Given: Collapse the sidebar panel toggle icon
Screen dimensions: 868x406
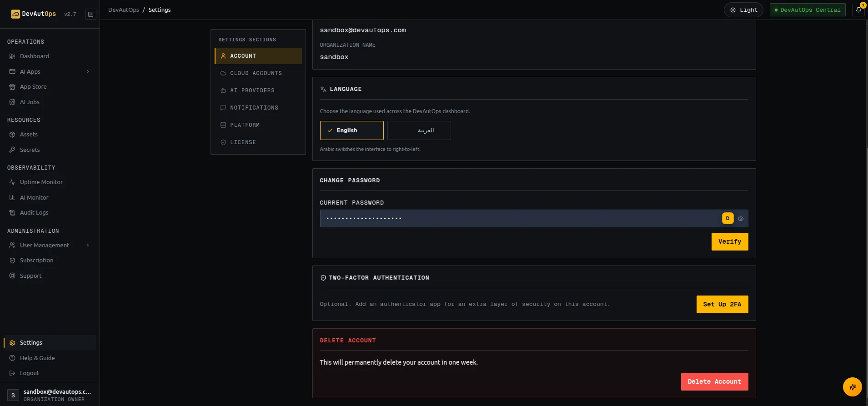Looking at the screenshot, I should [91, 14].
